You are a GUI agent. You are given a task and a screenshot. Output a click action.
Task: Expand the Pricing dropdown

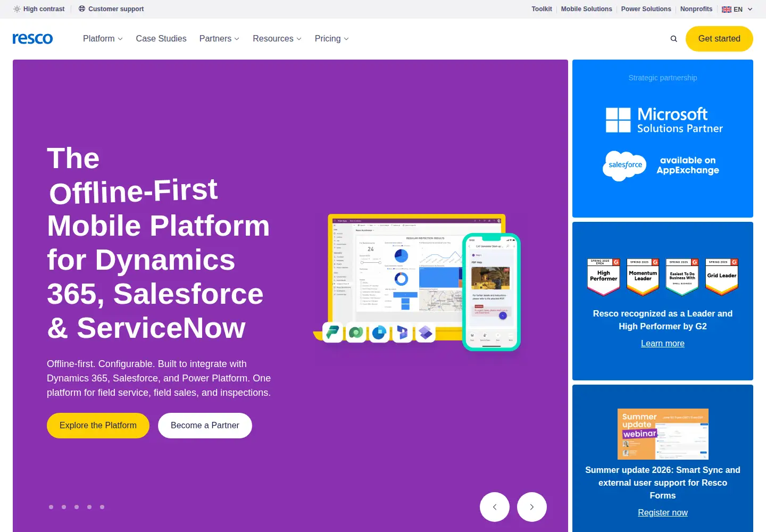pos(331,39)
